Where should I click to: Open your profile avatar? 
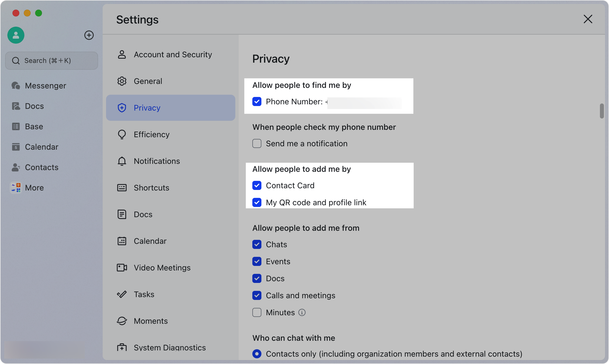(x=16, y=35)
